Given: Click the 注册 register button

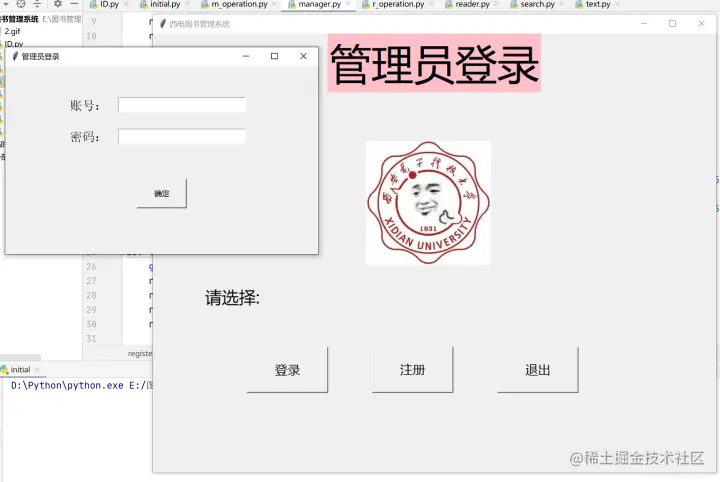Looking at the screenshot, I should pyautogui.click(x=412, y=370).
